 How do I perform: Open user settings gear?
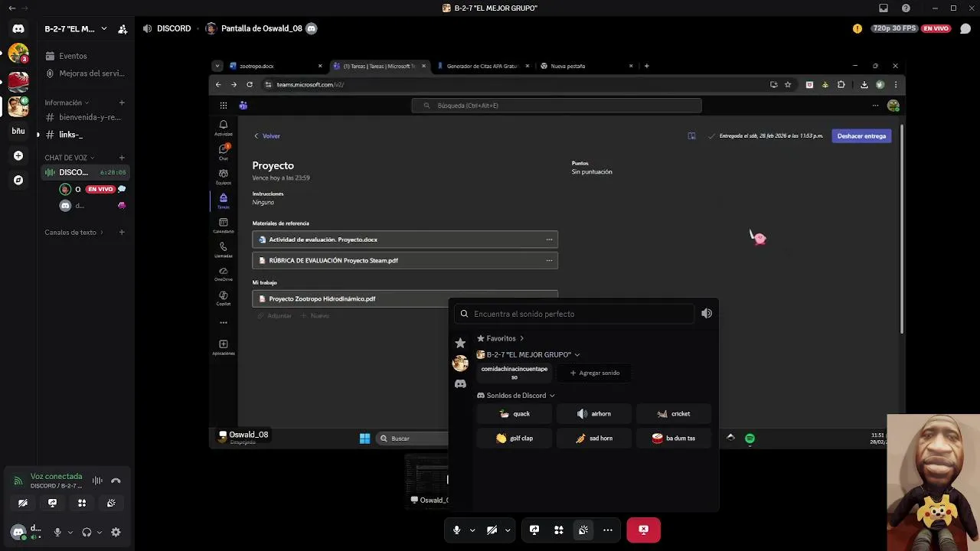pos(116,532)
